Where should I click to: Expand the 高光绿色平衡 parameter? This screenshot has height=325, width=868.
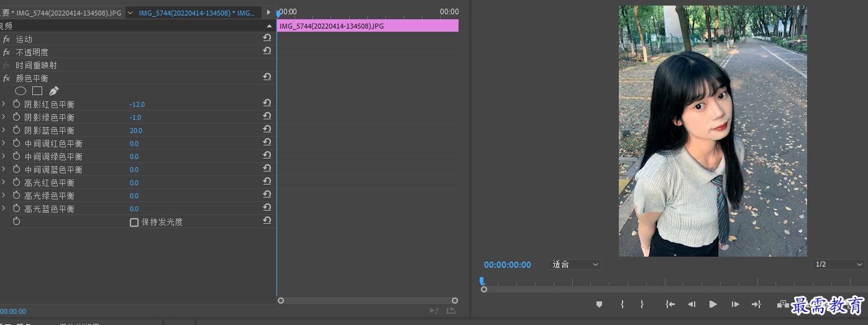(x=4, y=196)
